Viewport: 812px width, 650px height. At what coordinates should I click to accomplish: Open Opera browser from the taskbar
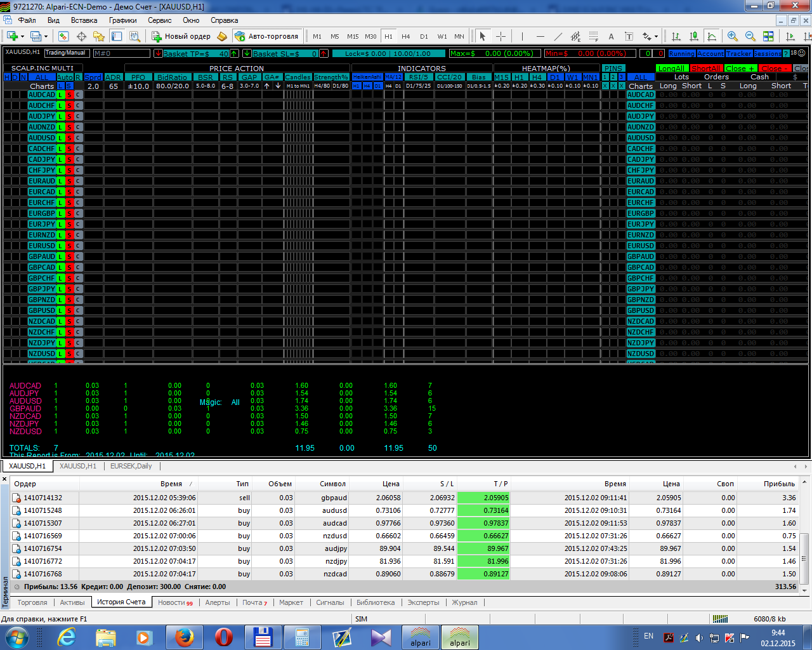[x=224, y=637]
